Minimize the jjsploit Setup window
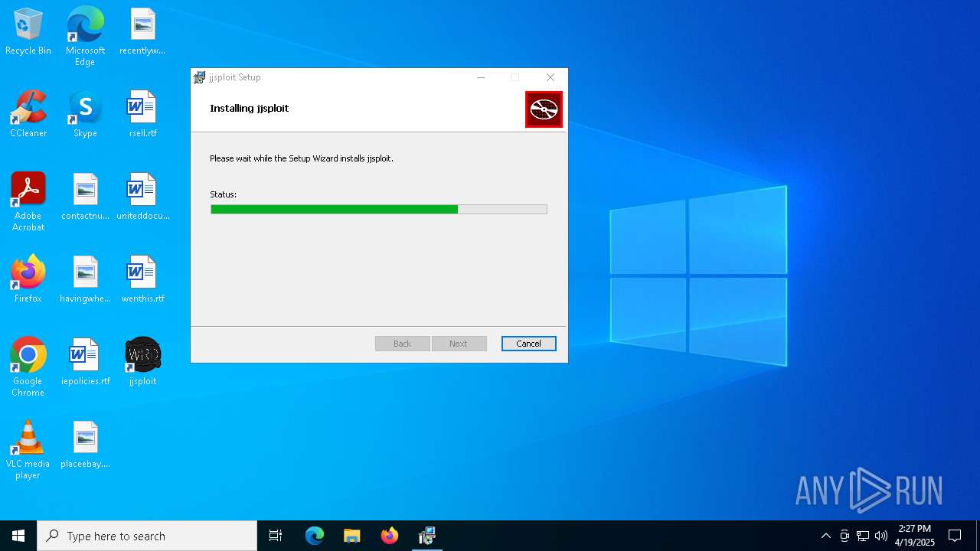The image size is (980, 551). point(481,77)
